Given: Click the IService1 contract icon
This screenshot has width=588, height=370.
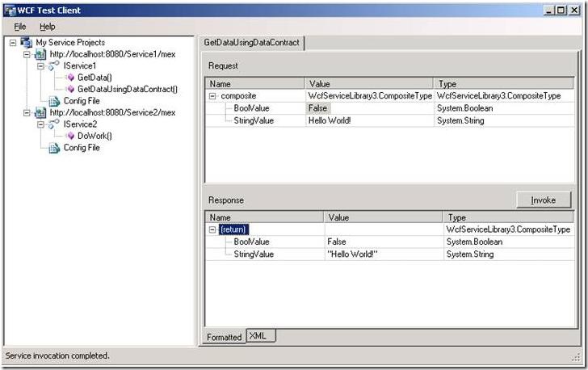Looking at the screenshot, I should (x=54, y=65).
